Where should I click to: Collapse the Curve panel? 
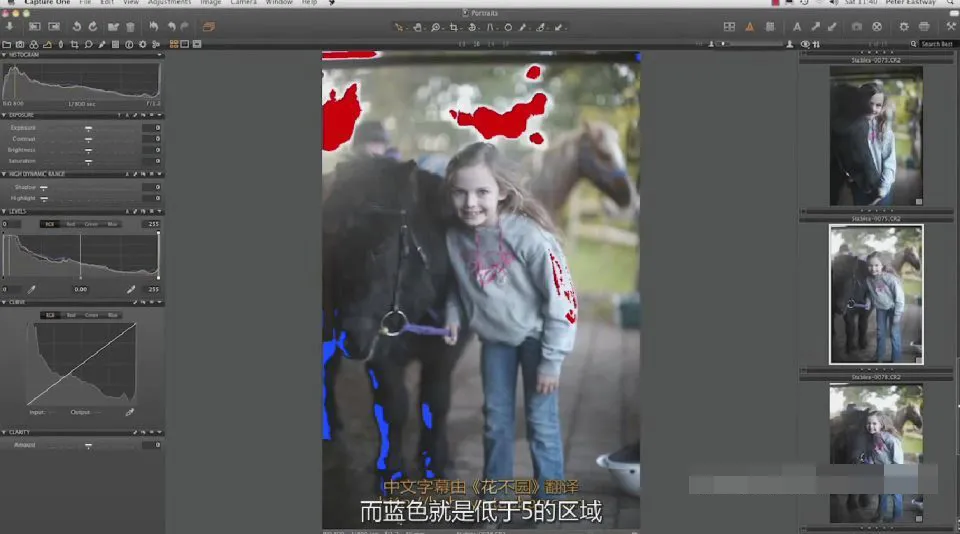coord(4,303)
